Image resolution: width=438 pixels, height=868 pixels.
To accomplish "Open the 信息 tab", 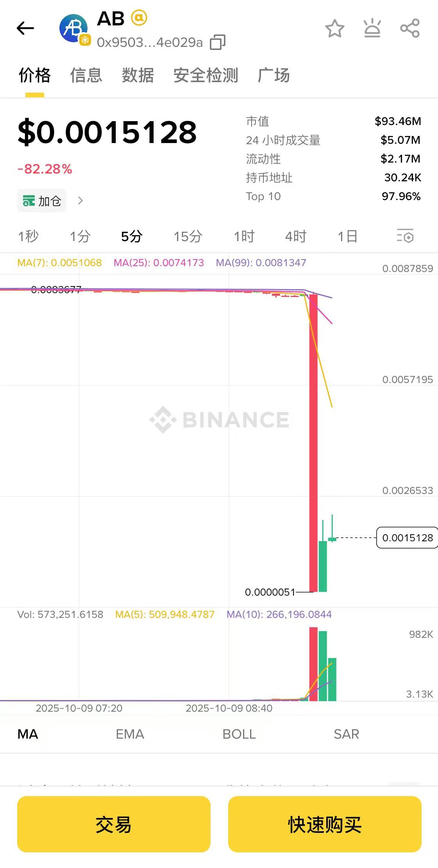I will pyautogui.click(x=86, y=75).
